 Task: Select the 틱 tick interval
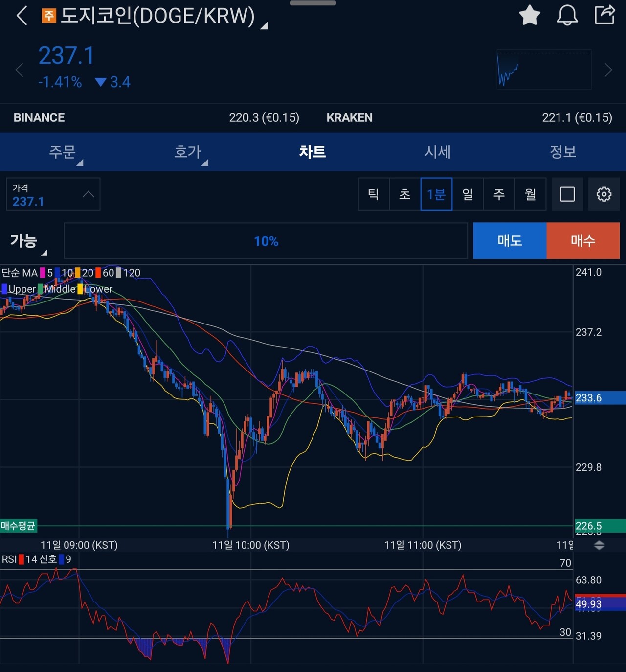374,194
